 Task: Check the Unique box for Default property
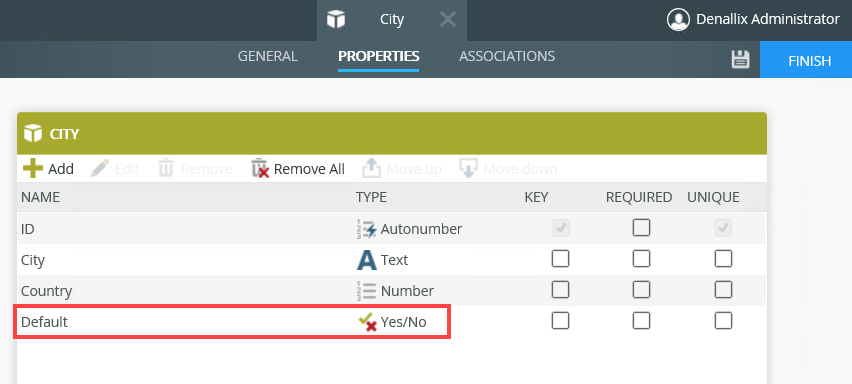coord(723,320)
